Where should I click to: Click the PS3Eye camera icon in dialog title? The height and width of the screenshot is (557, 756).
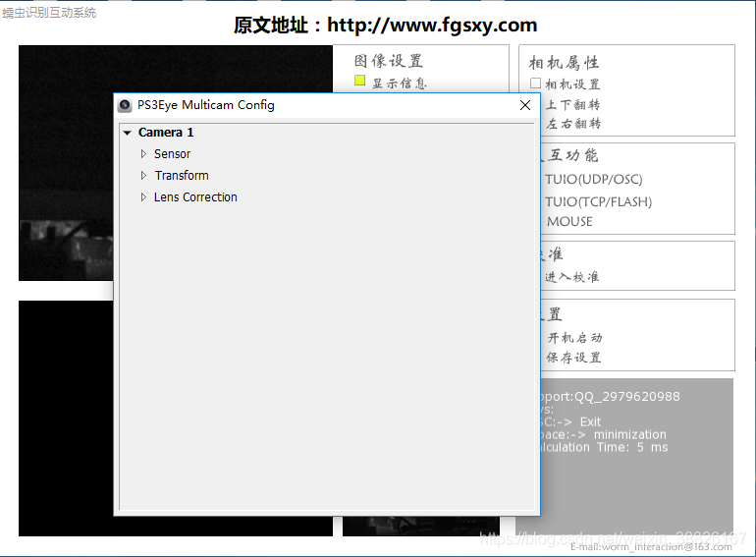[125, 105]
